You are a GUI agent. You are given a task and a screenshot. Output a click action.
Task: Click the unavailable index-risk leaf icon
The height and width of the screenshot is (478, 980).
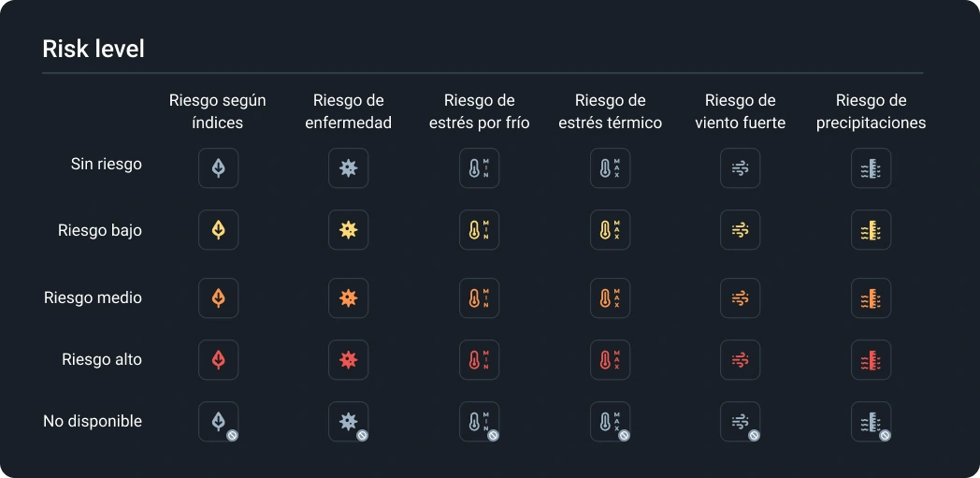(218, 422)
